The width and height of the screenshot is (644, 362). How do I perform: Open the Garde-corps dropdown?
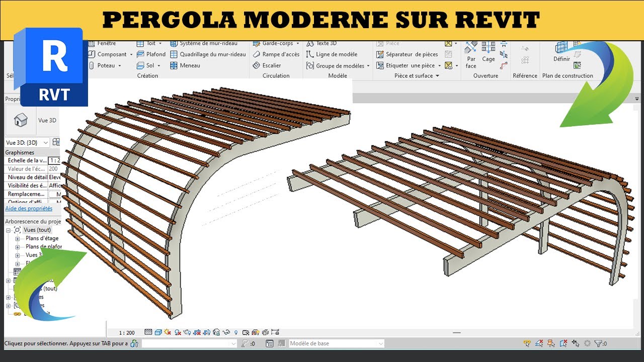(x=298, y=43)
